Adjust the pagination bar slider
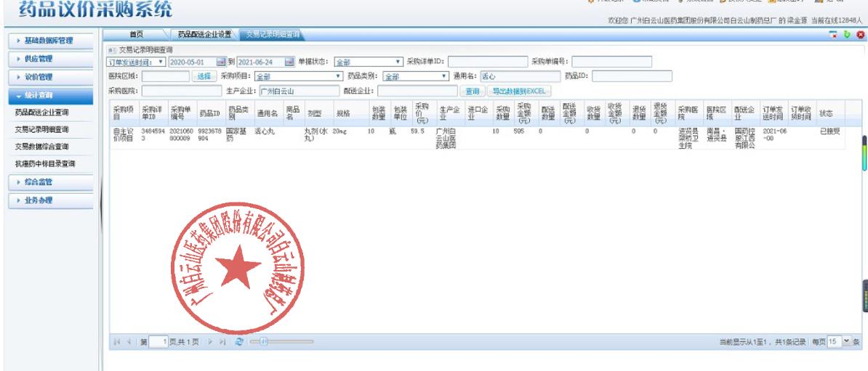The image size is (868, 371). point(263,342)
